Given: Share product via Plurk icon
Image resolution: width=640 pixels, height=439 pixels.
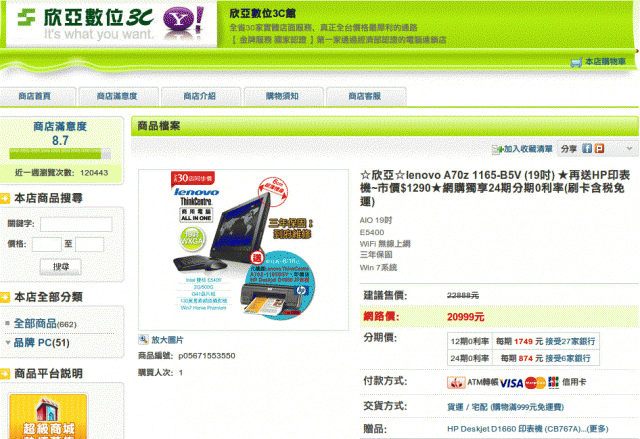Looking at the screenshot, I should pyautogui.click(x=599, y=149).
